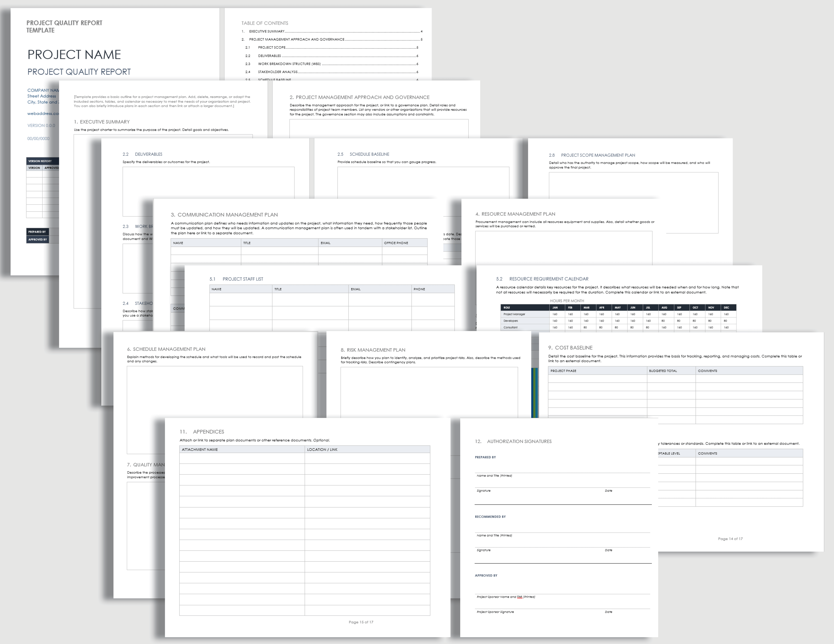This screenshot has height=644, width=834.
Task: Click the 'Page 15 of 17' footer
Action: [361, 622]
